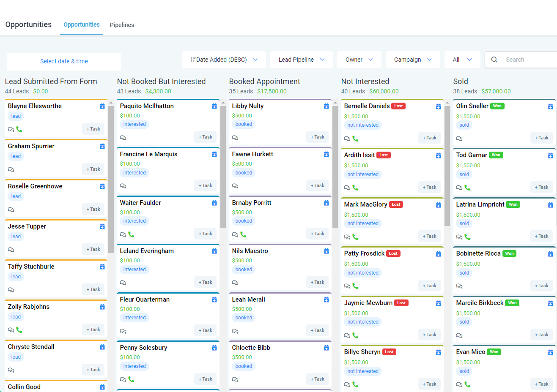Click phone icon on Brnaby Porritt card

click(x=243, y=234)
